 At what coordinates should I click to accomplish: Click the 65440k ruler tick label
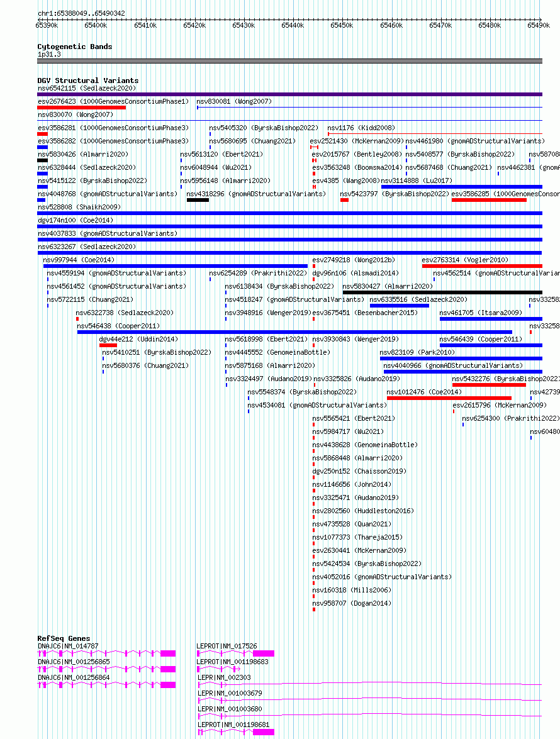pyautogui.click(x=292, y=25)
